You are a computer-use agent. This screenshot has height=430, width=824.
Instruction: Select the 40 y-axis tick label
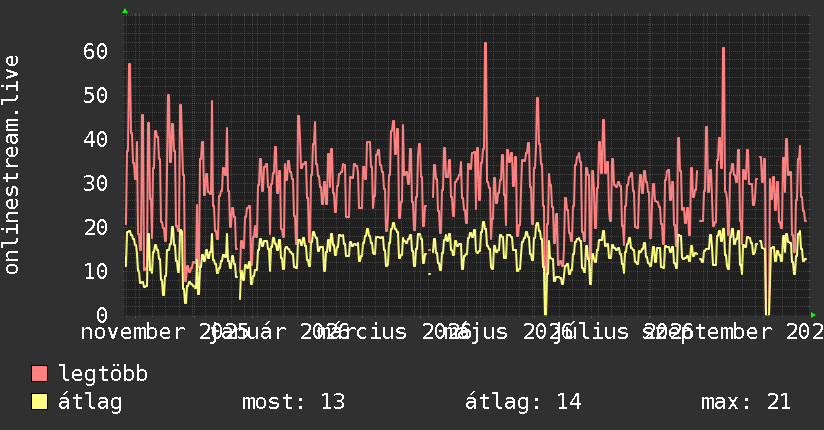point(95,139)
